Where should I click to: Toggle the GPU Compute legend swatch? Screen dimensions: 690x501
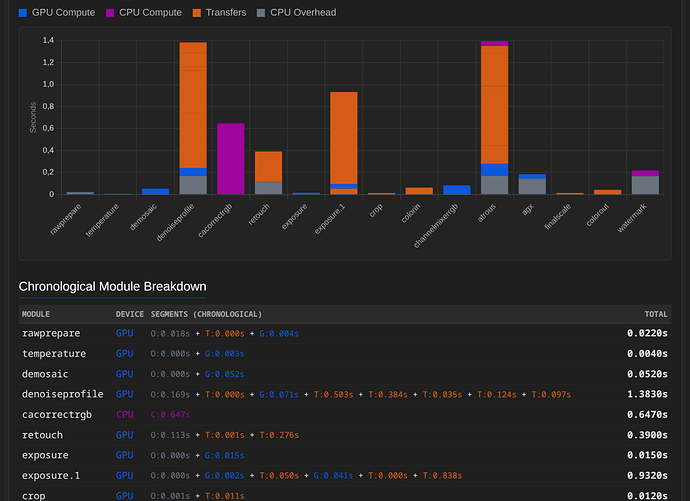pyautogui.click(x=24, y=13)
